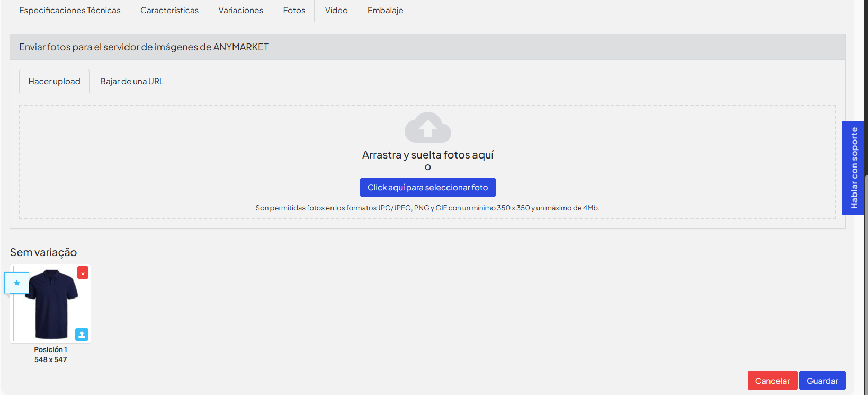Click the '548 x 547' size text

pos(50,359)
